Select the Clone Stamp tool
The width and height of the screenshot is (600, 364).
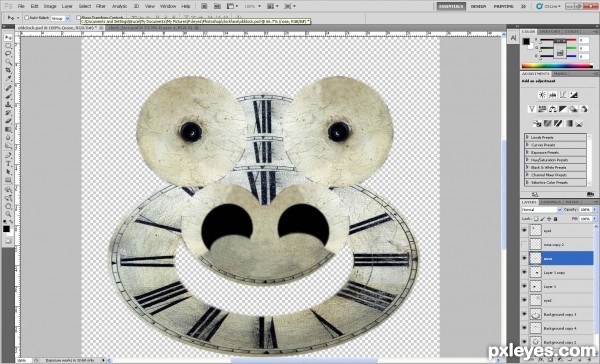(8, 104)
